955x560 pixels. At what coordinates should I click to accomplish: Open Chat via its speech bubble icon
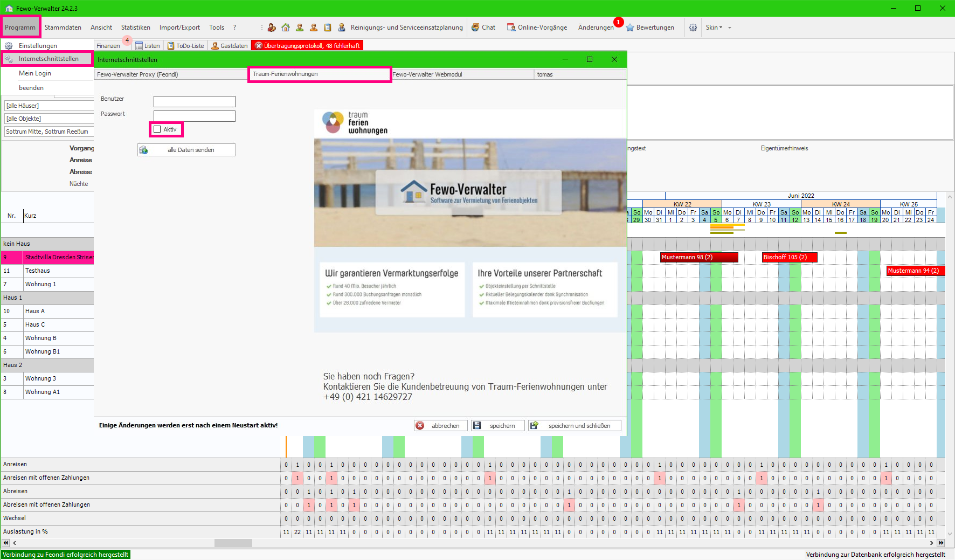point(475,27)
